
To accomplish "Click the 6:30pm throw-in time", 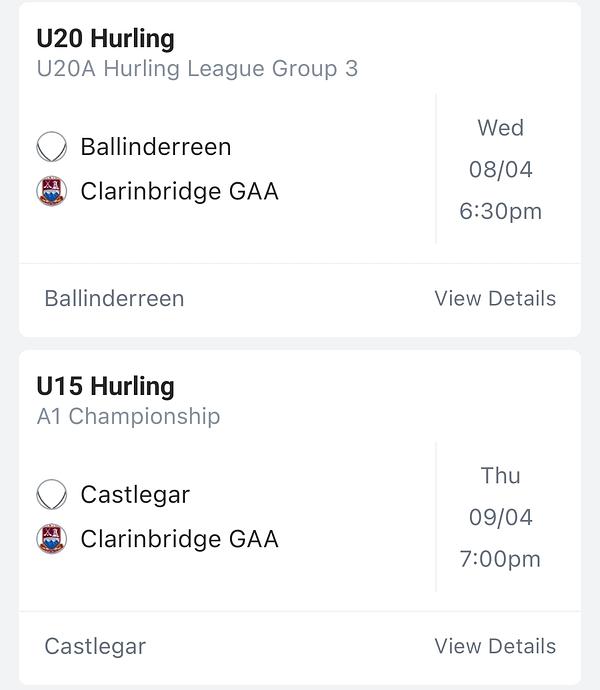I will [500, 212].
